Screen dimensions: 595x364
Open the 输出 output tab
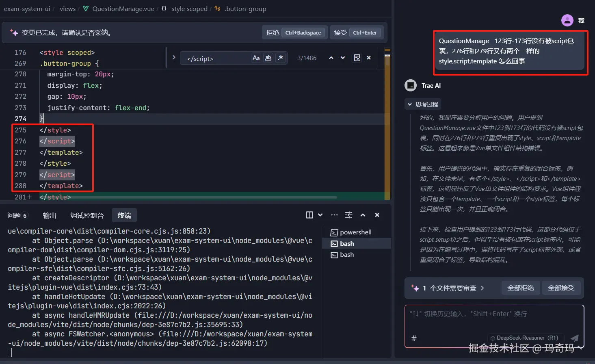point(50,215)
